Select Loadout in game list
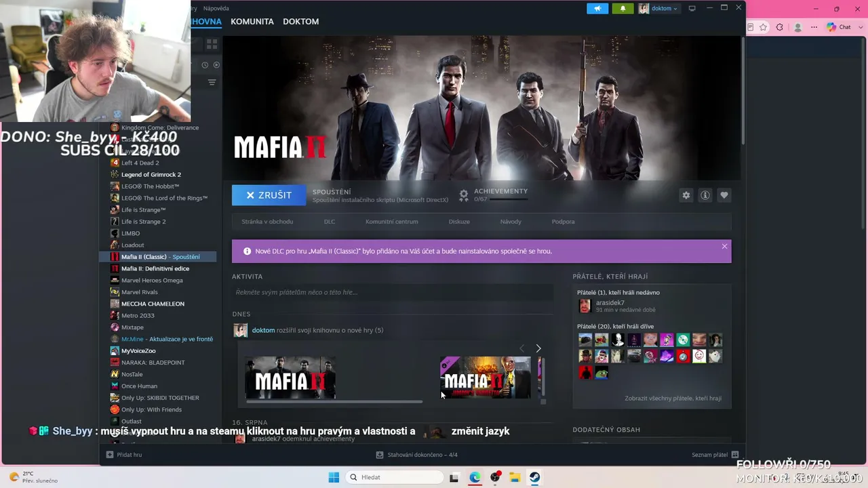 coord(132,245)
